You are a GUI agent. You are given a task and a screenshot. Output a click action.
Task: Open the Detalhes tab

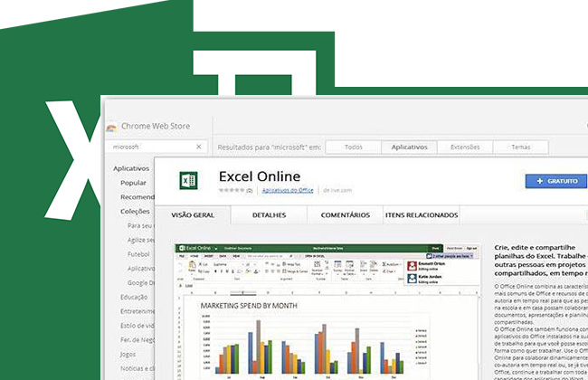click(269, 215)
